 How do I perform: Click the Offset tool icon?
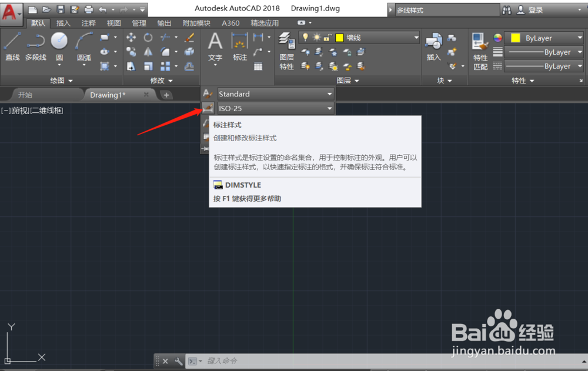pyautogui.click(x=189, y=66)
